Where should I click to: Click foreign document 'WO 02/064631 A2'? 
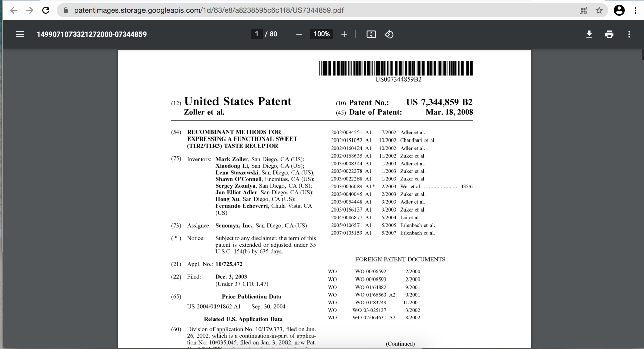tap(374, 318)
